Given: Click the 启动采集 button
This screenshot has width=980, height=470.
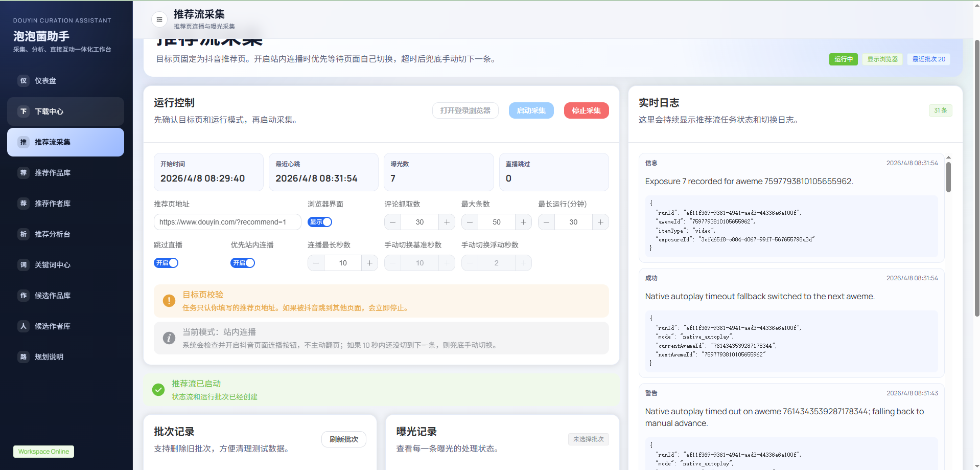Looking at the screenshot, I should click(x=531, y=110).
